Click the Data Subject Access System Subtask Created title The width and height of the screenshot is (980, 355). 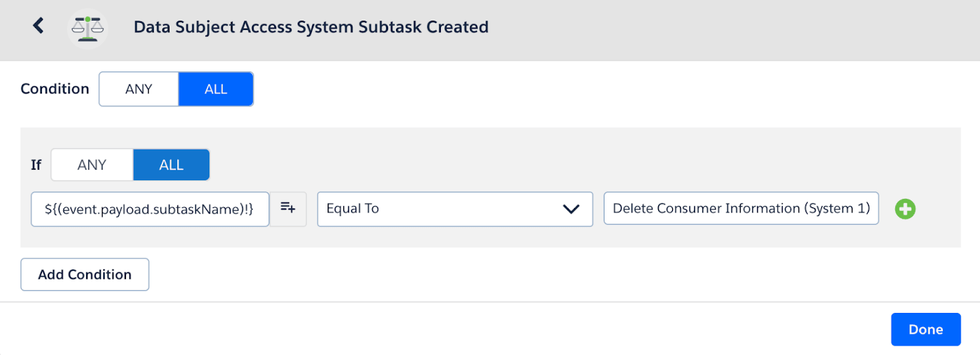[311, 27]
